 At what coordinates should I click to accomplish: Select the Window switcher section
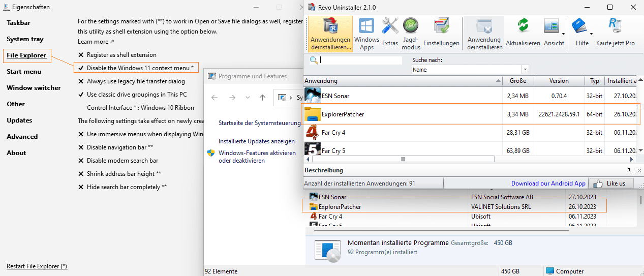(34, 88)
